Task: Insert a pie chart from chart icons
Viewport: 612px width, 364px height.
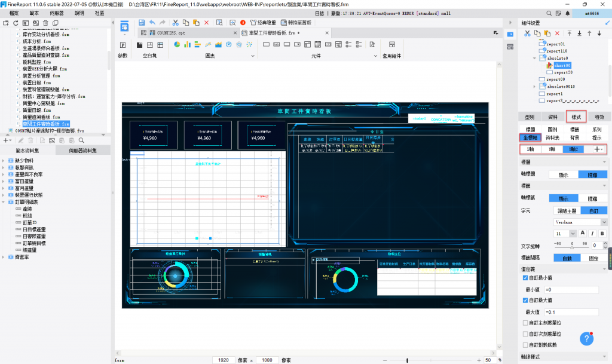Action: [x=177, y=44]
